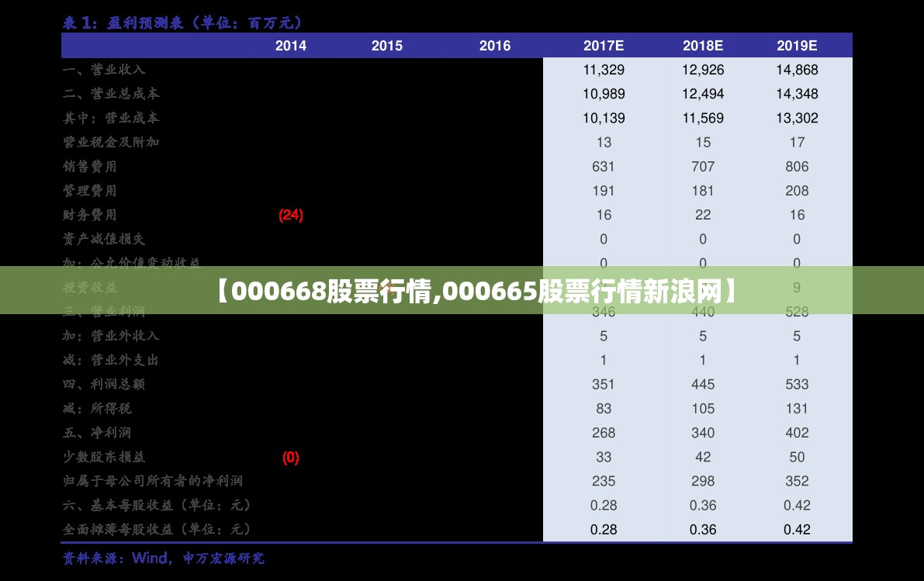The image size is (924, 581).
Task: Click the row label 二、营业总成本
Action: (111, 94)
